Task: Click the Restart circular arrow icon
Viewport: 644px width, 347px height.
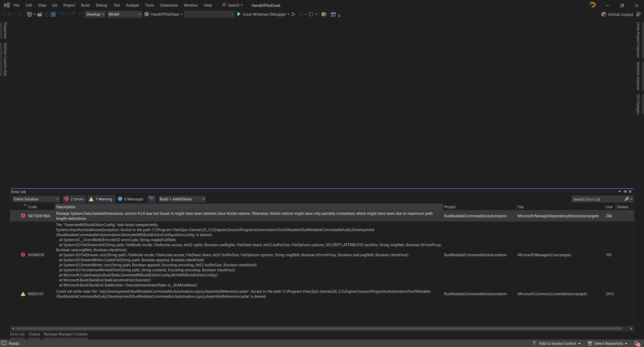Action: (x=311, y=14)
